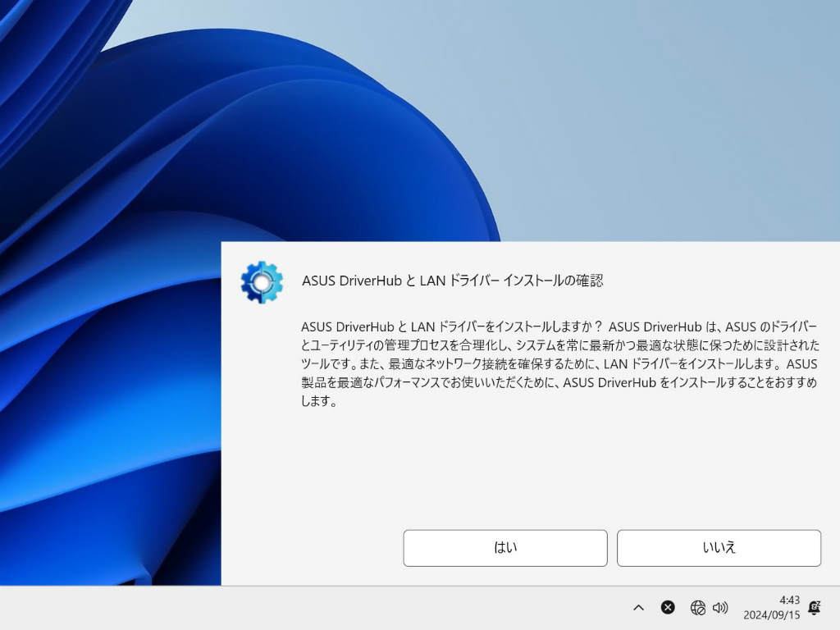Expand the hidden tray icons chevron
The image size is (840, 630).
[x=638, y=608]
